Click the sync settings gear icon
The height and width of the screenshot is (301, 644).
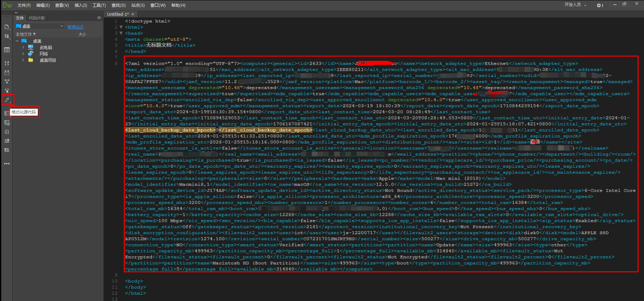pos(600,5)
